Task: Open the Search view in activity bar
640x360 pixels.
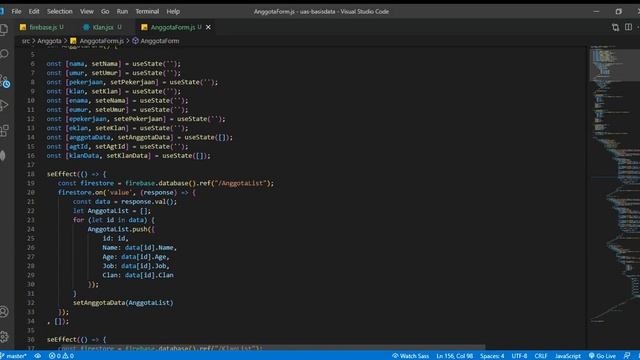Action: tap(4, 54)
